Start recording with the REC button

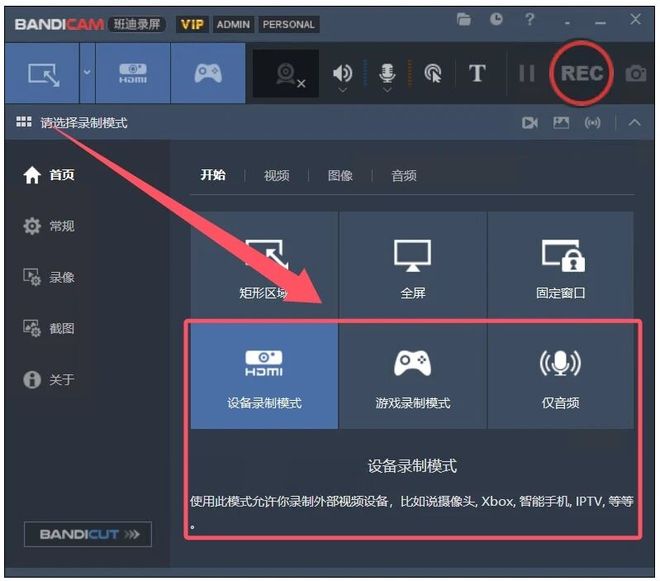(x=582, y=73)
